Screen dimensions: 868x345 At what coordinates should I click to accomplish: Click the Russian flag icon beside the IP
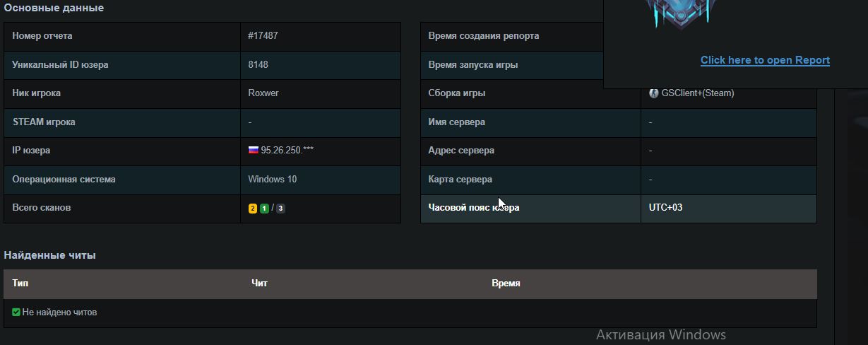click(x=254, y=151)
